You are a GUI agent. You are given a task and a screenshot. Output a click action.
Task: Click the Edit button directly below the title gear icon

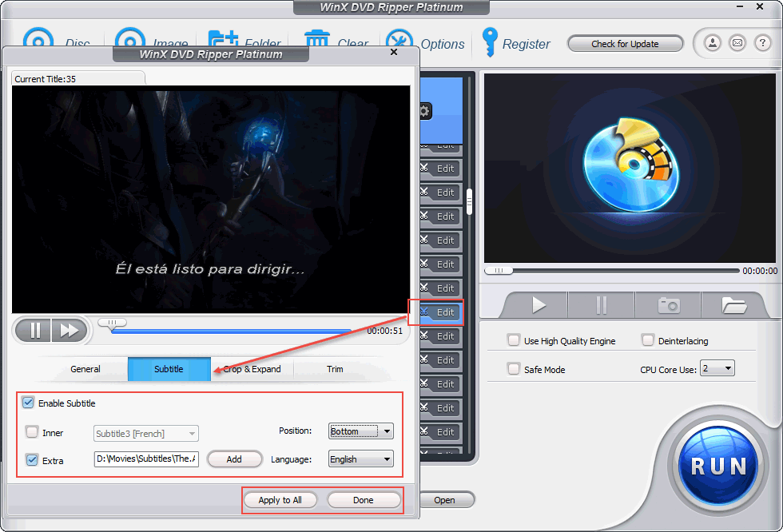[x=440, y=169]
